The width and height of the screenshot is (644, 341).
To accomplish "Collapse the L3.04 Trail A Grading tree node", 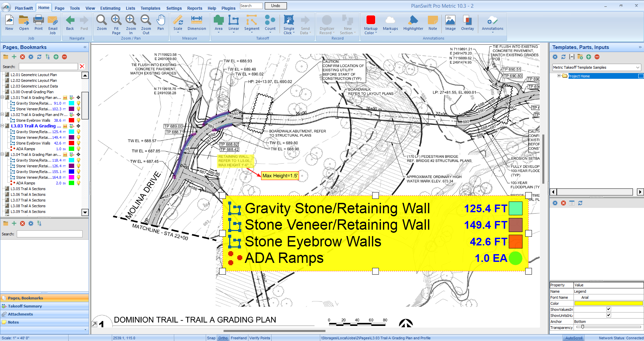I will [x=2, y=154].
